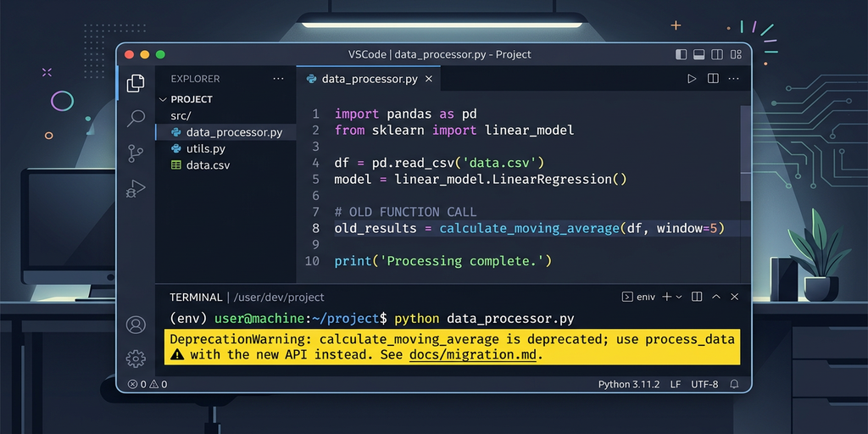868x434 pixels.
Task: Open the Source Control view
Action: tap(136, 153)
